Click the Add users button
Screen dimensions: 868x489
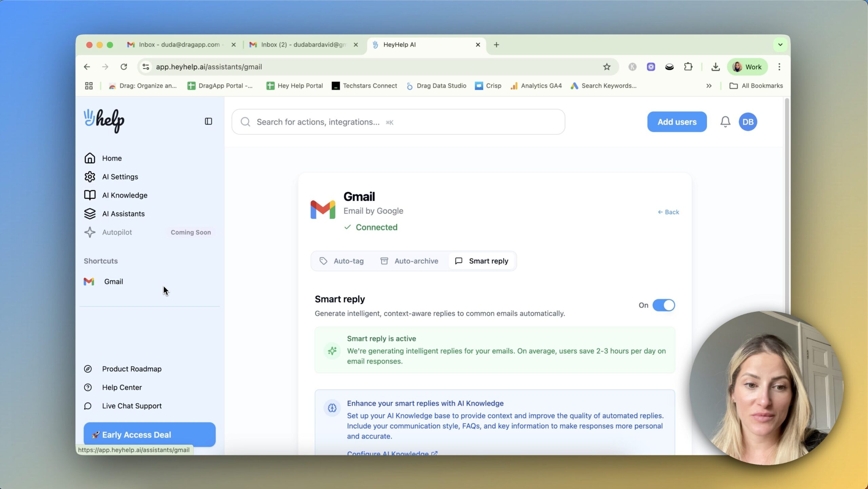[677, 122]
